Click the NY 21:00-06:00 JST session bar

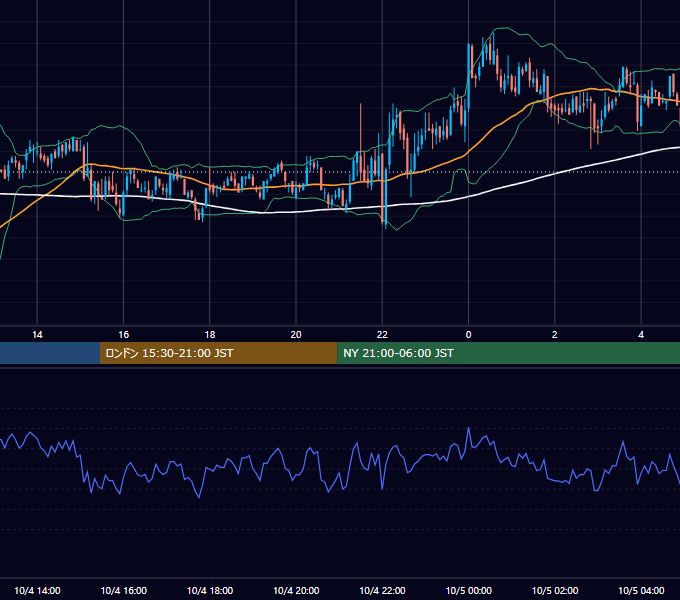[x=509, y=353]
